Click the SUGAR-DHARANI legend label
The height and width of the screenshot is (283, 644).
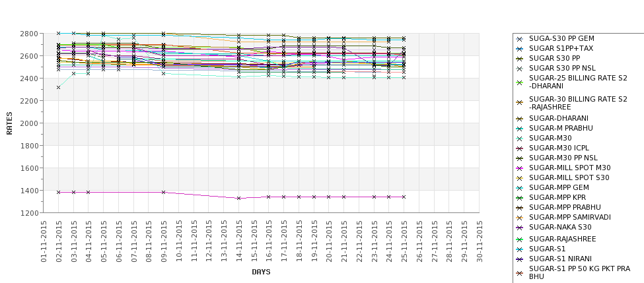[x=558, y=118]
